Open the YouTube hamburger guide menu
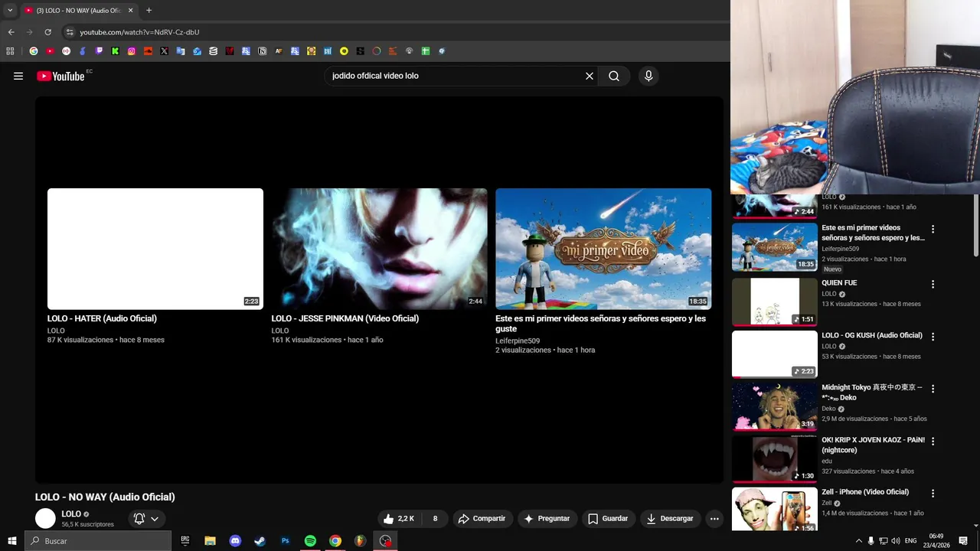 18,76
